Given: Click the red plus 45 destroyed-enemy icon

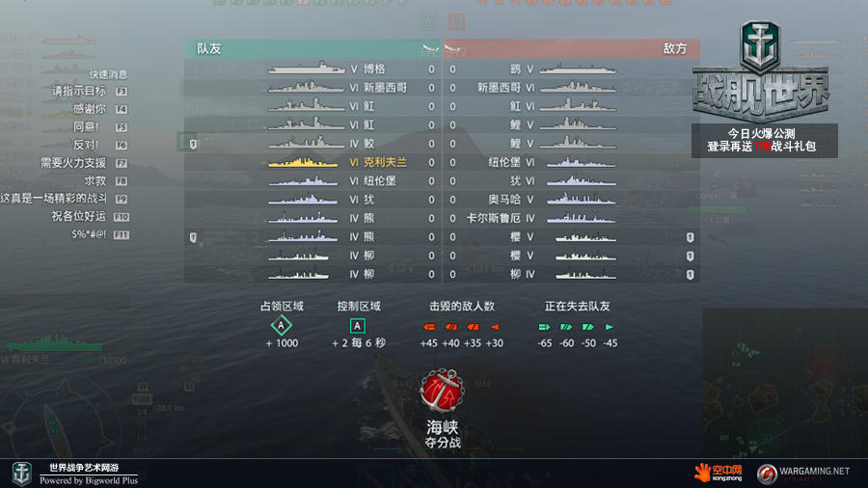Looking at the screenshot, I should click(x=429, y=327).
